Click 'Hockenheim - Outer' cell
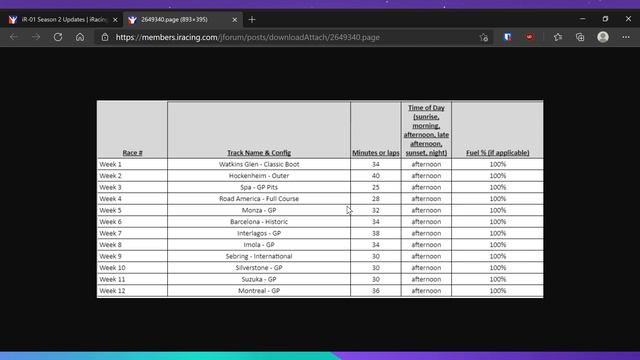Viewport: 640px width, 360px height. pos(259,176)
